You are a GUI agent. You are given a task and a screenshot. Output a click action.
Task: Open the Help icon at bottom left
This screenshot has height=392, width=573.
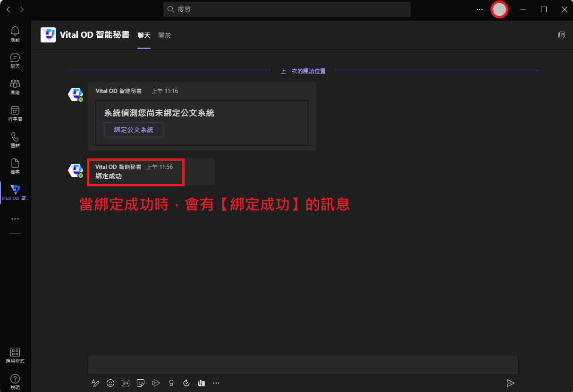pos(15,382)
